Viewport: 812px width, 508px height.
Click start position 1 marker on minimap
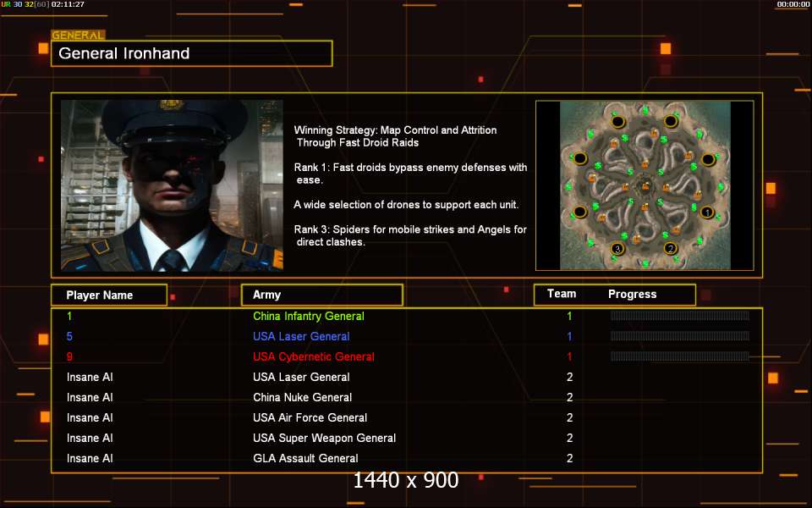(x=707, y=213)
